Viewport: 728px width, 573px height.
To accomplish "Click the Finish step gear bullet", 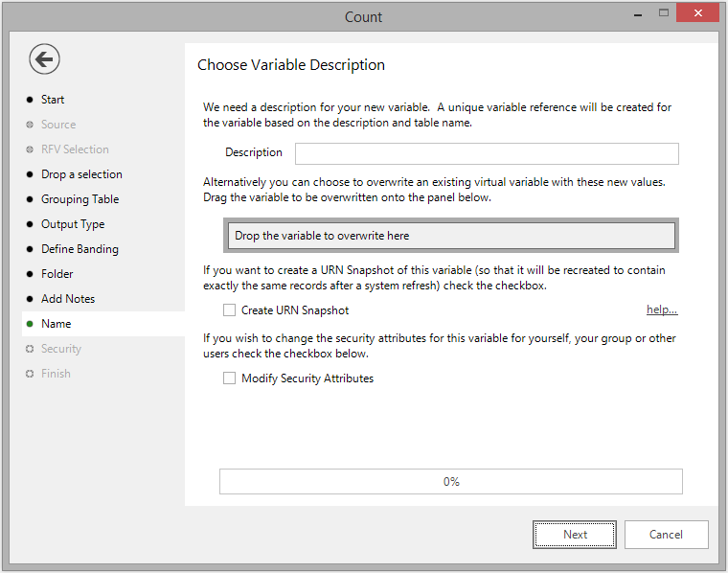I will (30, 374).
